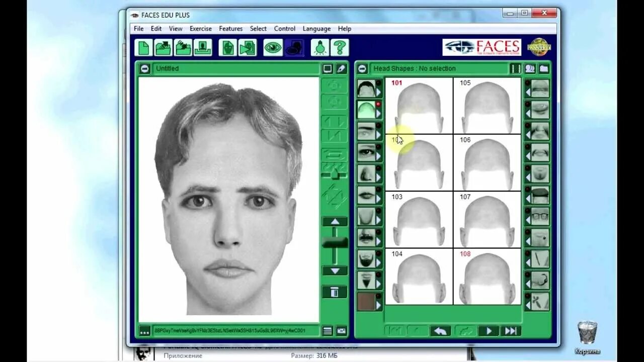
Task: Expand hair category with its right arrow
Action: 379,93
